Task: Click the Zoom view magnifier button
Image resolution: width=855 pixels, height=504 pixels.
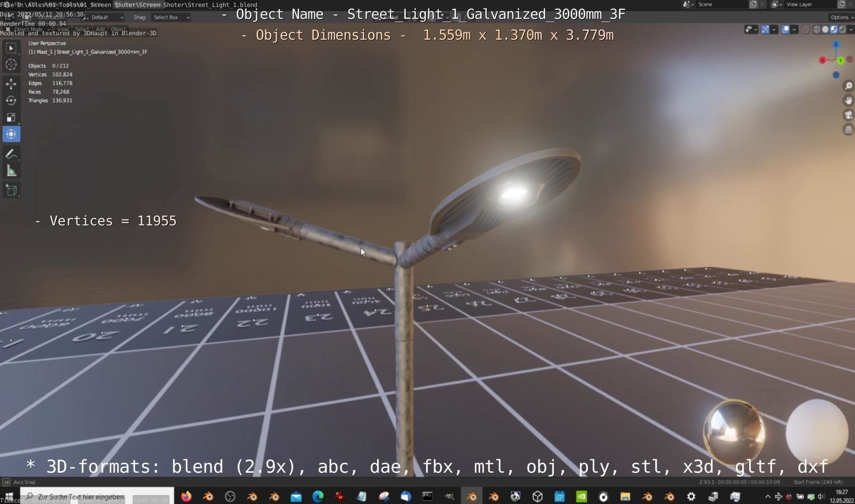Action: coord(849,86)
